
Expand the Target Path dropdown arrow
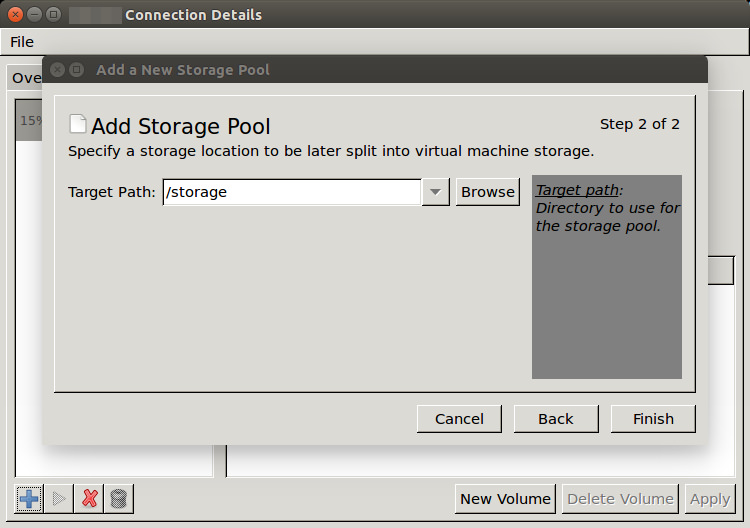point(435,192)
